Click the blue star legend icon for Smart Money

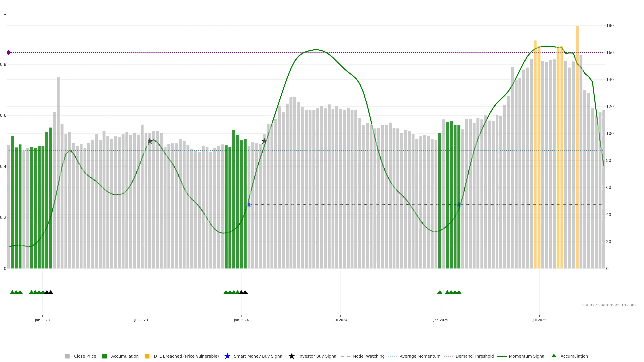[227, 356]
